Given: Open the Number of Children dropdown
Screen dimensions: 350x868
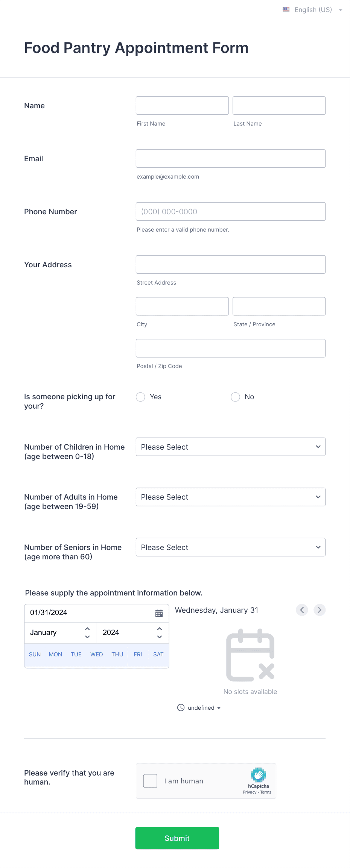Looking at the screenshot, I should click(231, 447).
